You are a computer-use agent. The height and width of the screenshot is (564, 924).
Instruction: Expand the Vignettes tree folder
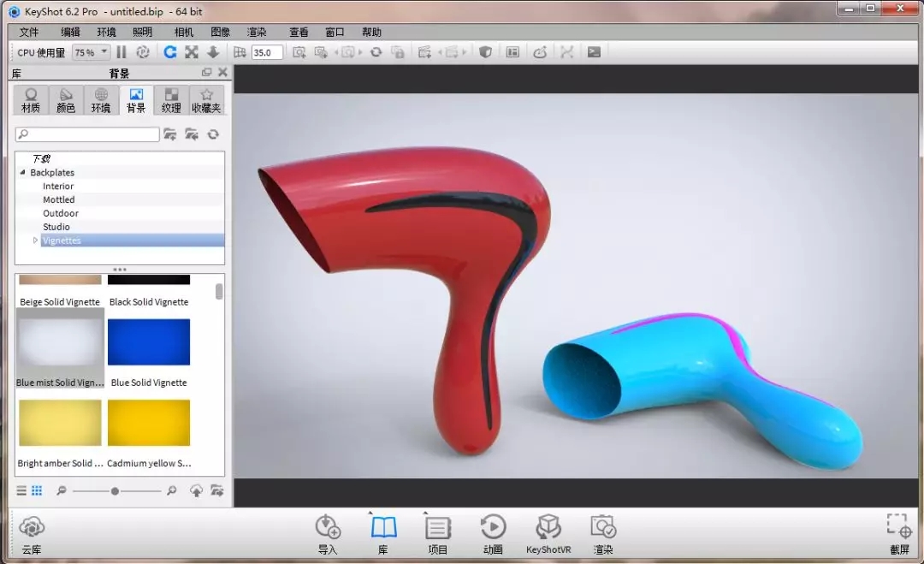coord(35,240)
